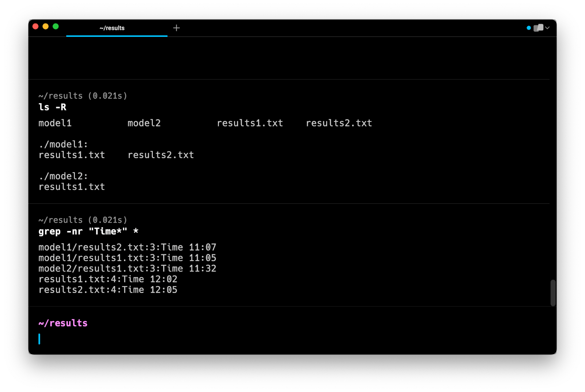The image size is (585, 392).
Task: Click model2 in the top-level ls listing
Action: point(144,123)
